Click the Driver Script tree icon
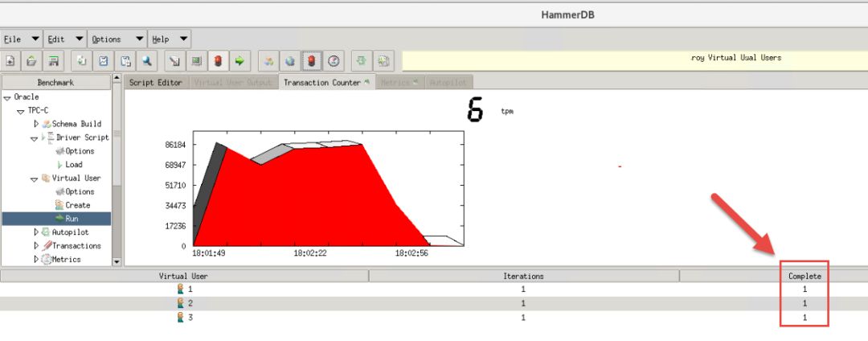The height and width of the screenshot is (341, 868). (47, 138)
